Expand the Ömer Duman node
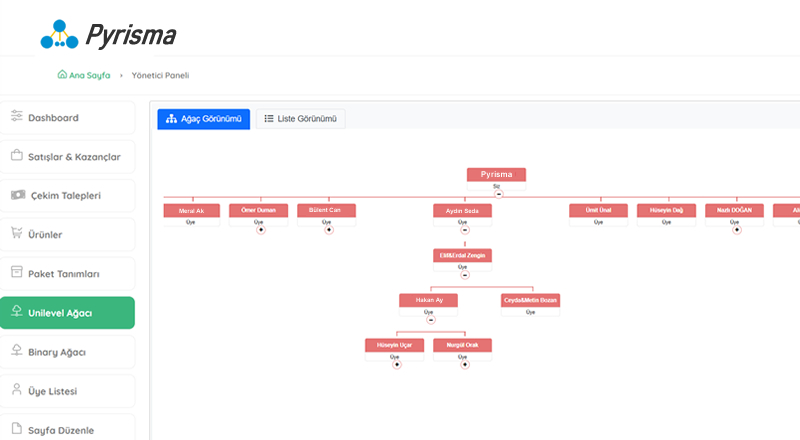 click(x=260, y=229)
